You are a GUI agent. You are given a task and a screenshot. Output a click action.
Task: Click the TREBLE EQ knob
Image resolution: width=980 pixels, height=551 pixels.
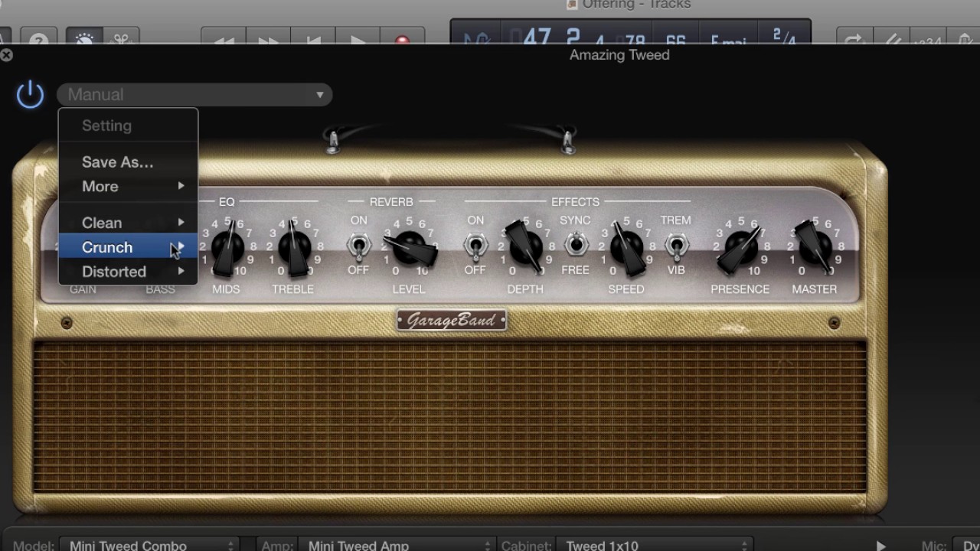pyautogui.click(x=294, y=247)
